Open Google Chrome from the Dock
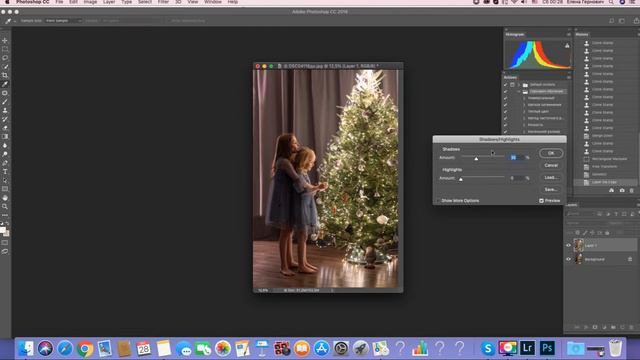 point(84,349)
